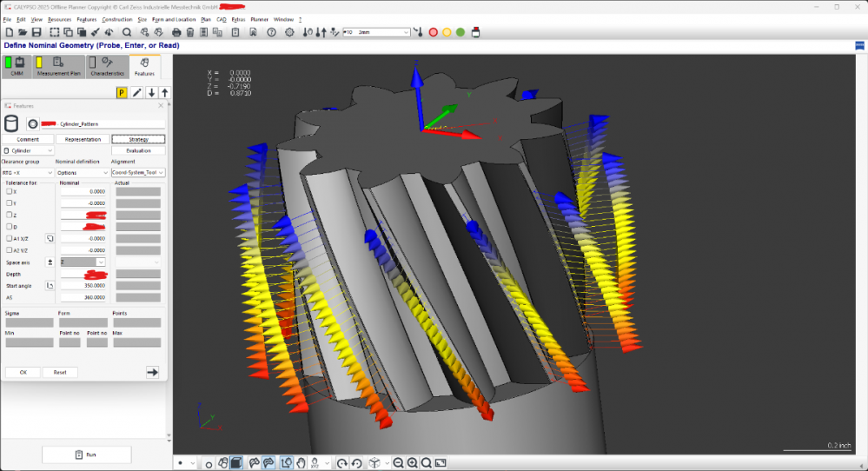Zoom out in CAD view
The height and width of the screenshot is (471, 868).
tap(398, 462)
